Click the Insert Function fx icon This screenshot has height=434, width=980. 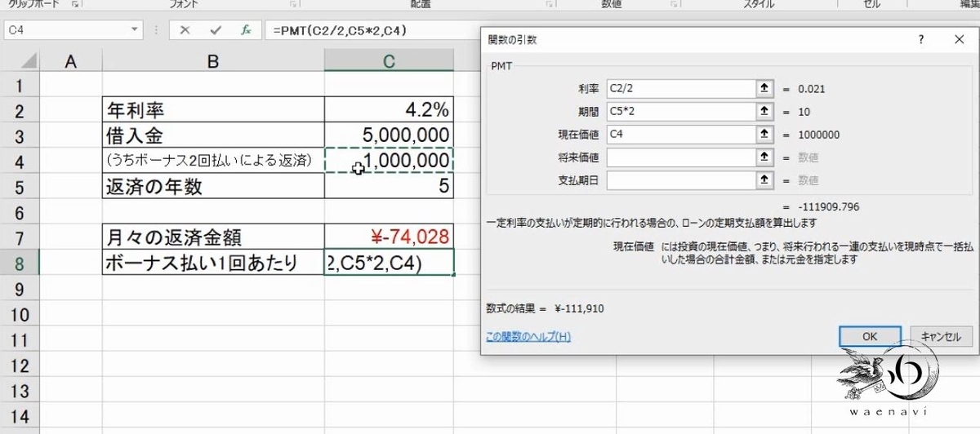tap(245, 30)
